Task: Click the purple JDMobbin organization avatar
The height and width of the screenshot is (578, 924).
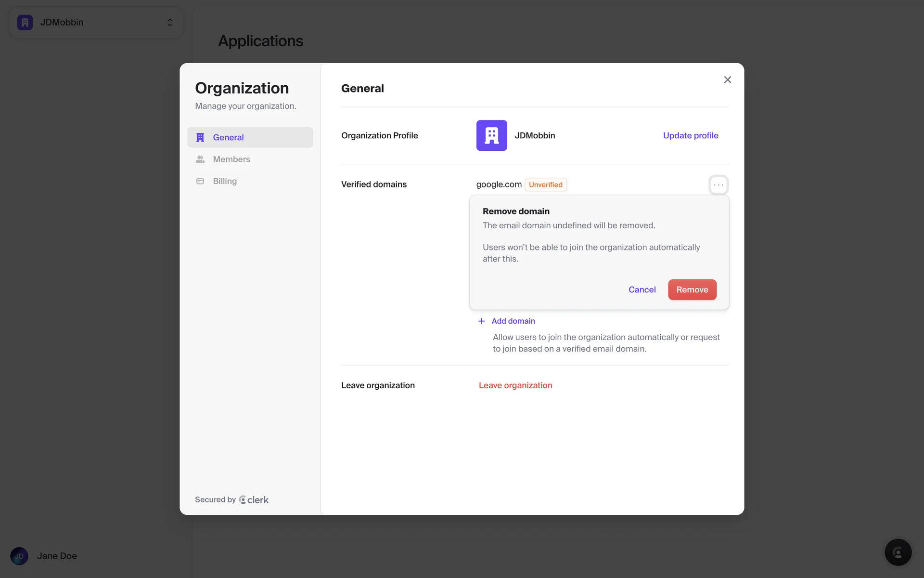Action: [x=491, y=135]
